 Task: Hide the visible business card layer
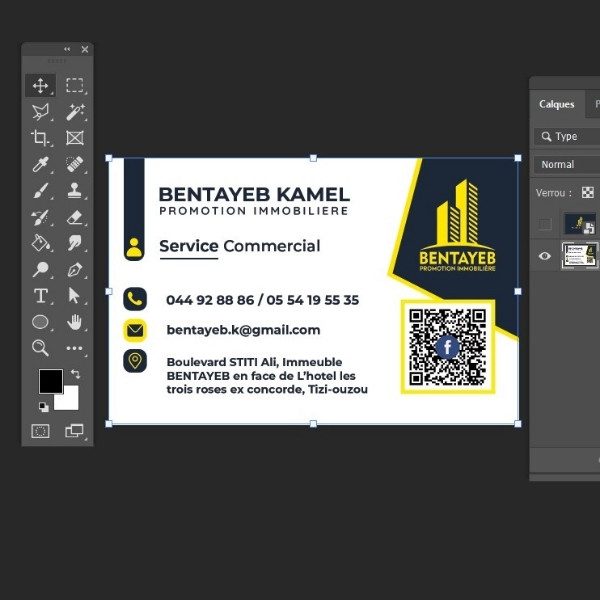click(x=545, y=256)
